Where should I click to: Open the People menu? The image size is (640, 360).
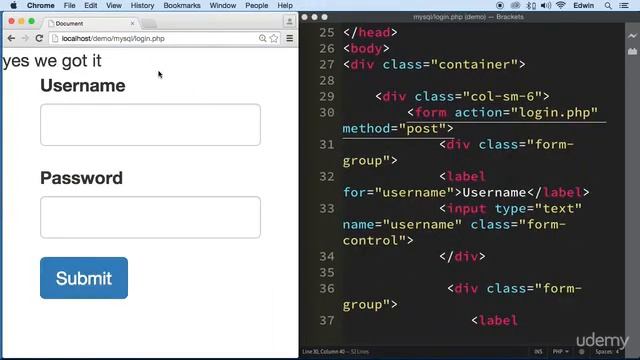(x=257, y=5)
